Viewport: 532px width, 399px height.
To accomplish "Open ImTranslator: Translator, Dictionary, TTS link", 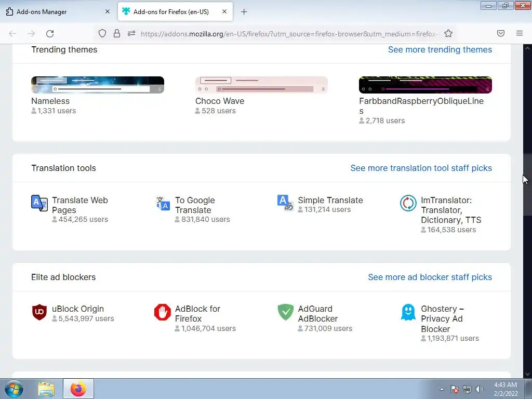I will pos(451,210).
